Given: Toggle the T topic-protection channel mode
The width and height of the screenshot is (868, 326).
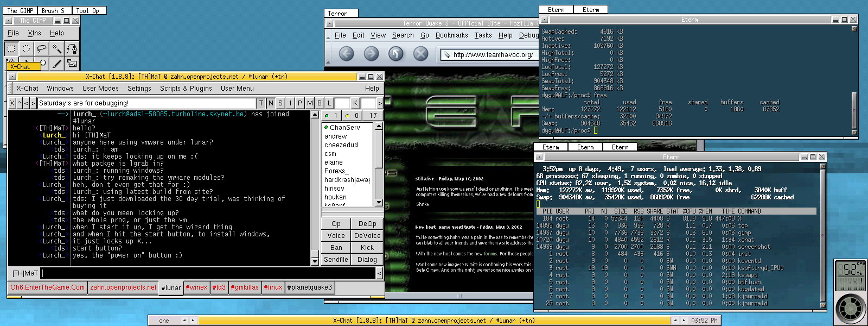Looking at the screenshot, I should tap(261, 103).
